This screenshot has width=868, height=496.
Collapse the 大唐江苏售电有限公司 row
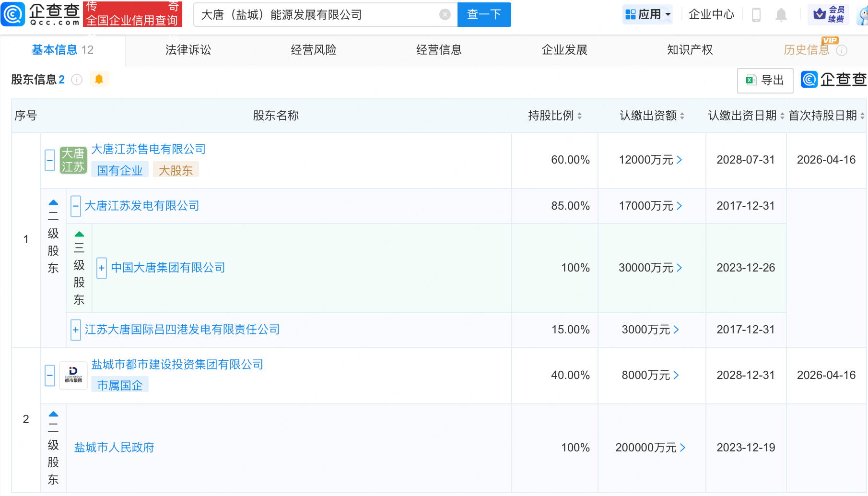pos(50,160)
